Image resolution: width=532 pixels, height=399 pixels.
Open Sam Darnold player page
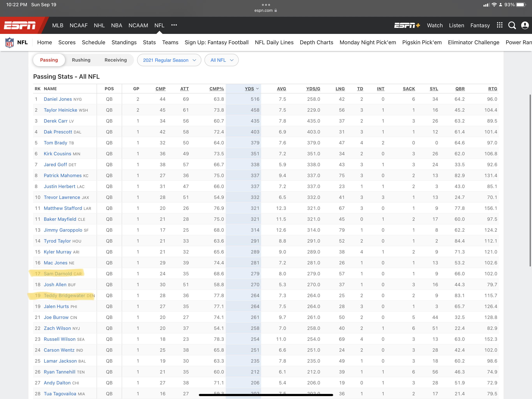click(58, 274)
